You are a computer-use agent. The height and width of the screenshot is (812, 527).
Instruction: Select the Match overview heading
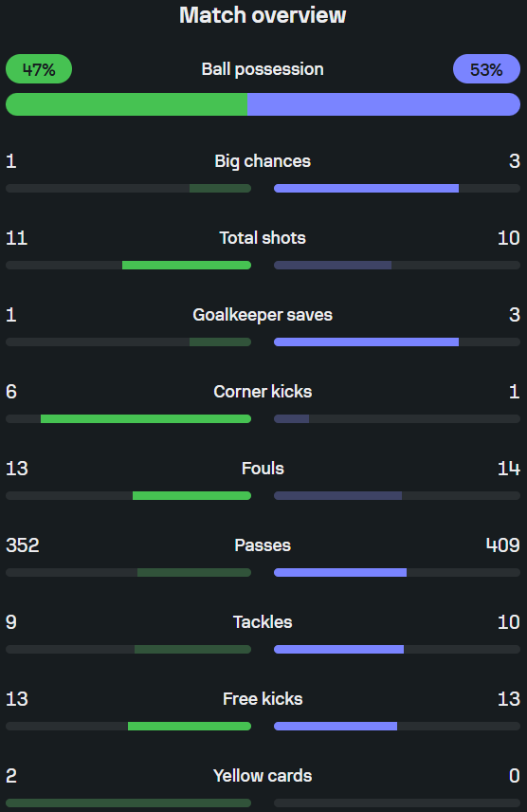263,15
